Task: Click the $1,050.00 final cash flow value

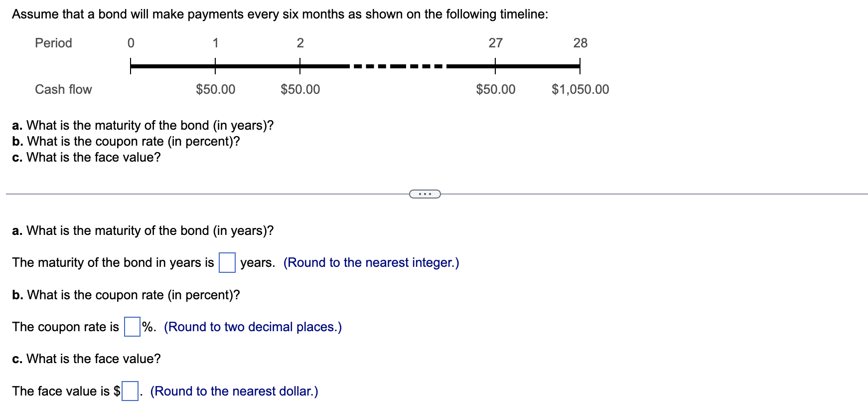Action: point(580,90)
